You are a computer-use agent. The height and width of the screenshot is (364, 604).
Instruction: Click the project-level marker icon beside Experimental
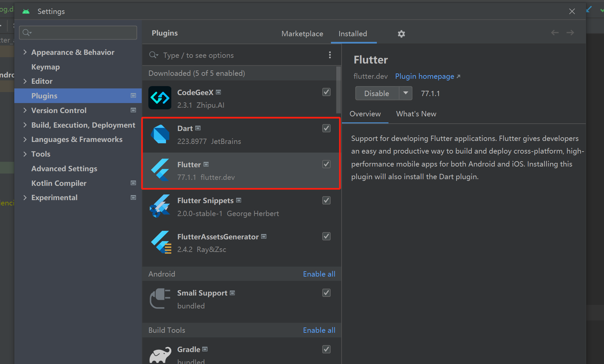point(133,197)
